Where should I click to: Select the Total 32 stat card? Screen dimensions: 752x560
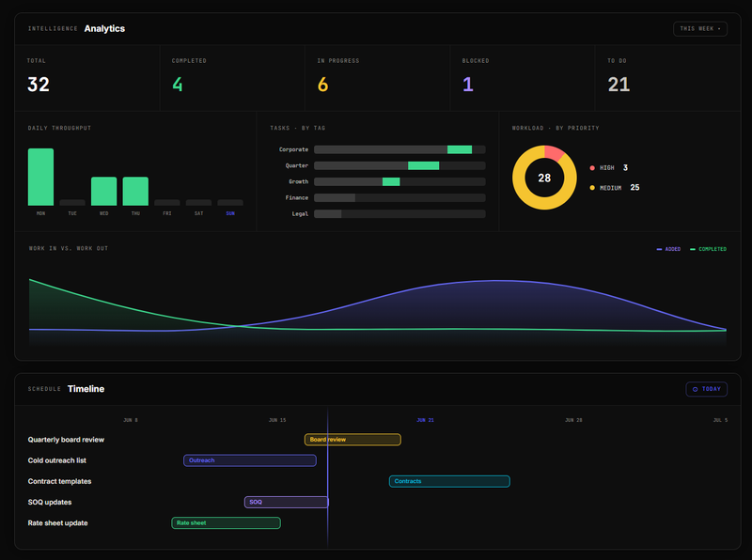[87, 78]
